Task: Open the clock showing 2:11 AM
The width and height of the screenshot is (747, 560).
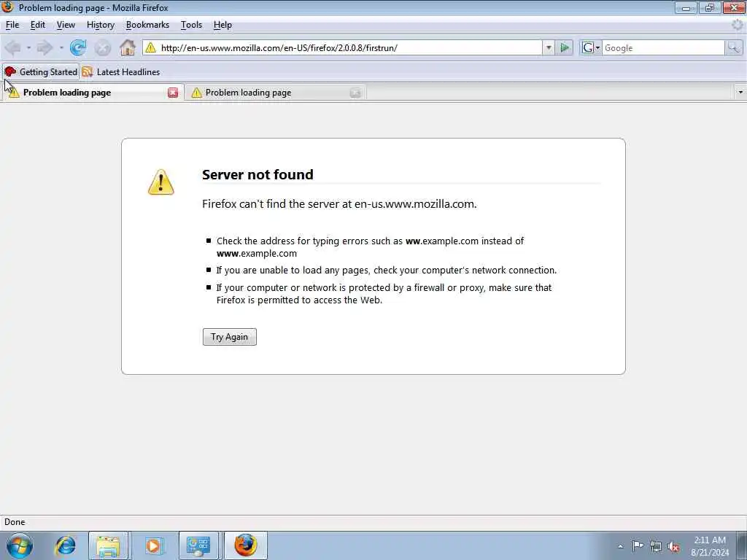Action: 710,546
